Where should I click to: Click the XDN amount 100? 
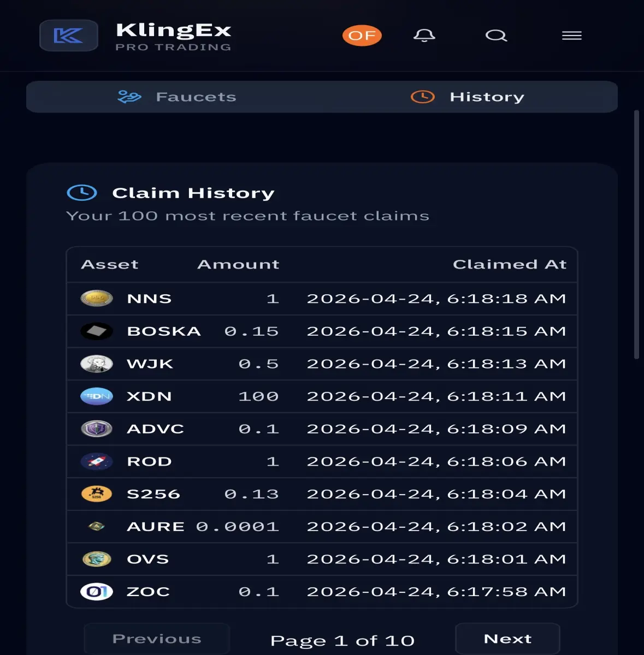pos(259,396)
